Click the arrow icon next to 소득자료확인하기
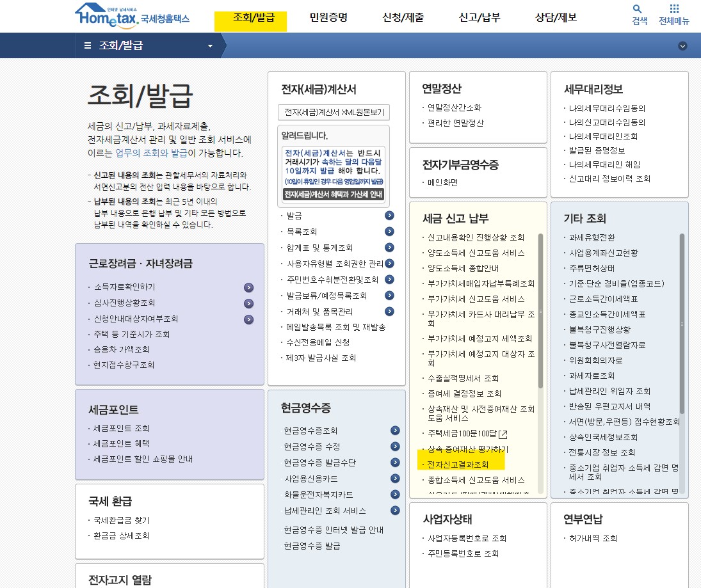This screenshot has height=588, width=701. (x=249, y=288)
